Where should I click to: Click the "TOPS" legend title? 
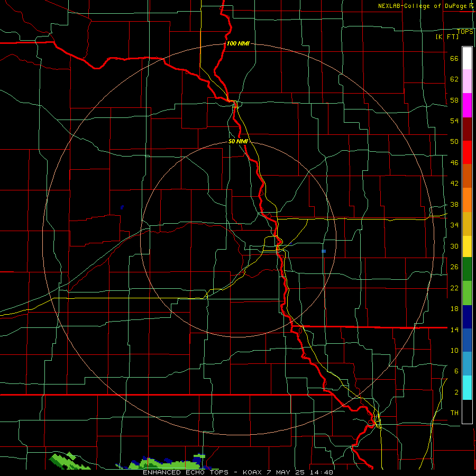(x=465, y=32)
